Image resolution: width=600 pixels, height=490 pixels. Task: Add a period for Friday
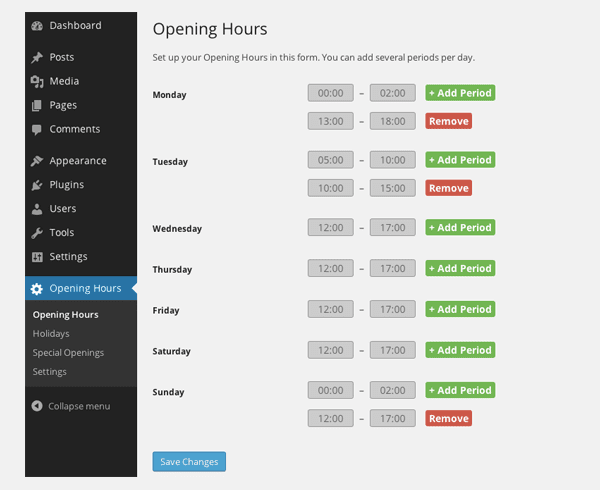tap(460, 309)
